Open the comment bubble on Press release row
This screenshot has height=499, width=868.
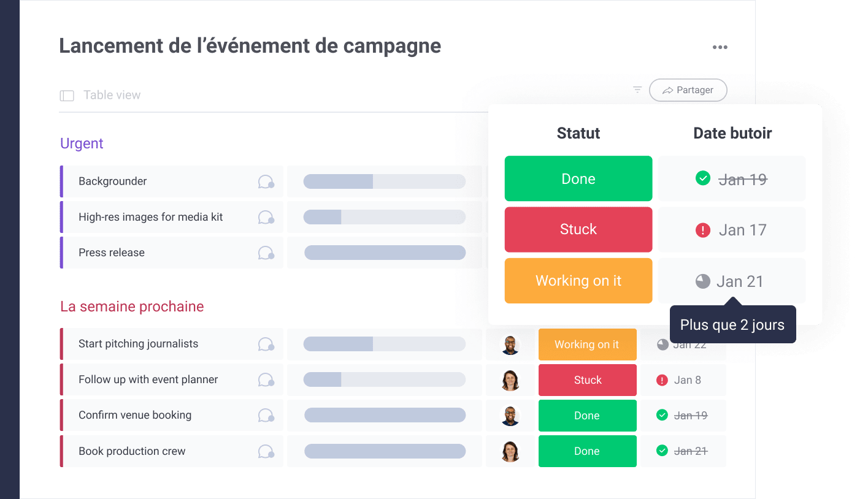pyautogui.click(x=266, y=253)
